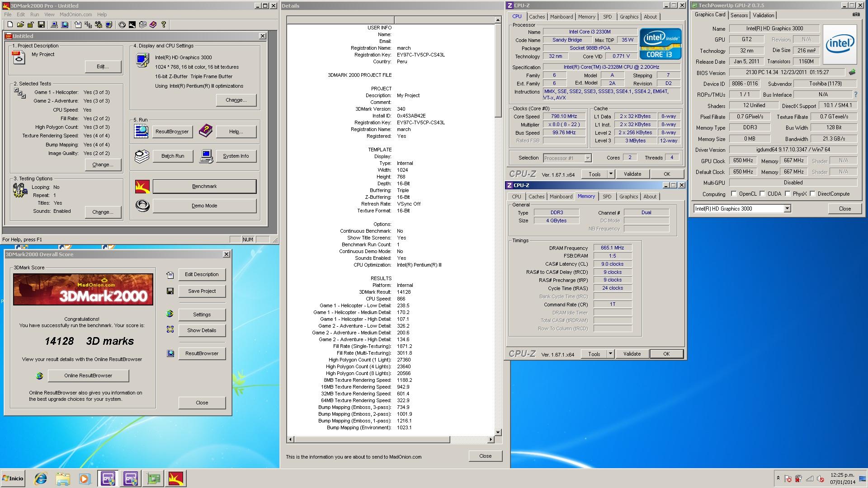868x488 pixels.
Task: Click the Demo Mode button
Action: click(x=204, y=206)
